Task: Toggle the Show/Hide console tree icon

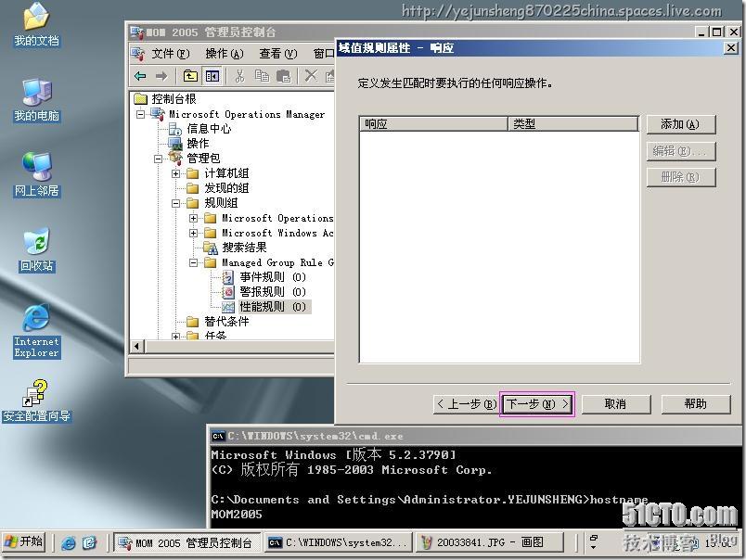Action: 212,76
